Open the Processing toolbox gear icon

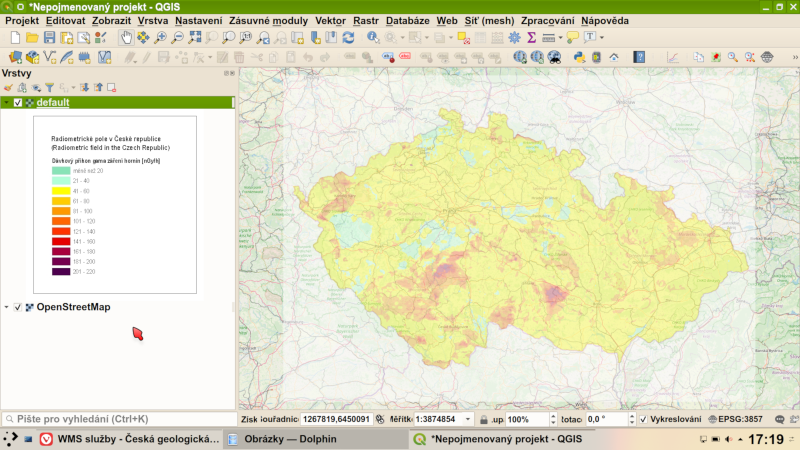(514, 38)
